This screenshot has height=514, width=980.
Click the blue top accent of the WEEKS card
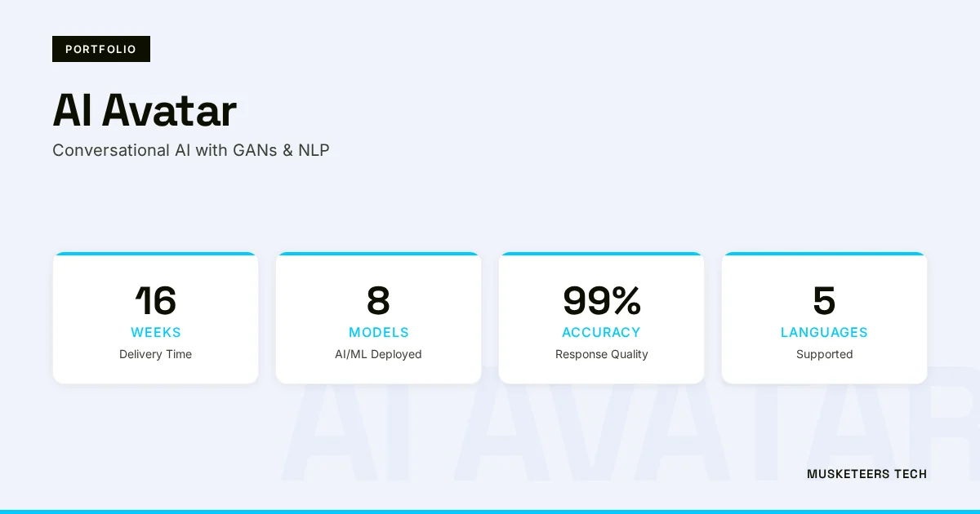(x=155, y=254)
